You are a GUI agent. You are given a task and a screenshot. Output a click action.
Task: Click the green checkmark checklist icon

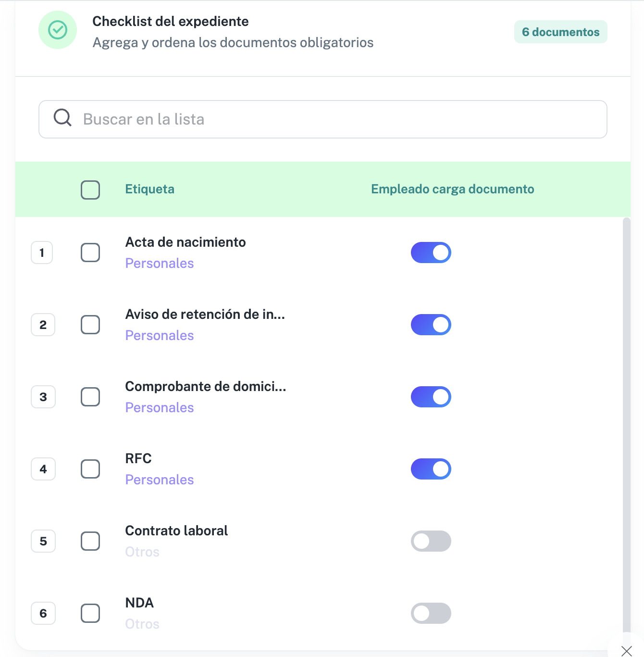(58, 30)
